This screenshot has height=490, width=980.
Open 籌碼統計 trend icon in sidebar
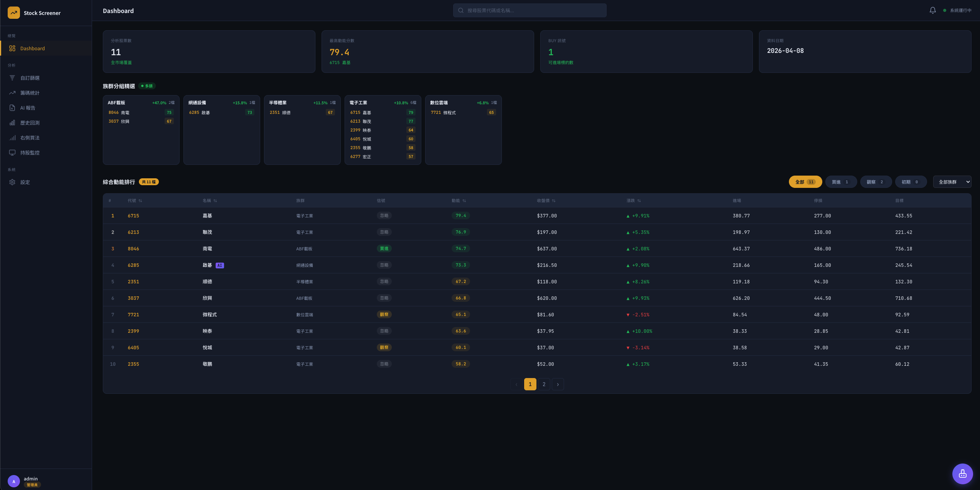[x=12, y=93]
